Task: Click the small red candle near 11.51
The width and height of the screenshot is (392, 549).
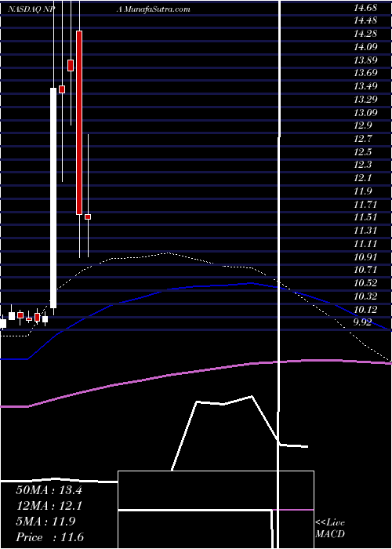Action: coord(88,216)
